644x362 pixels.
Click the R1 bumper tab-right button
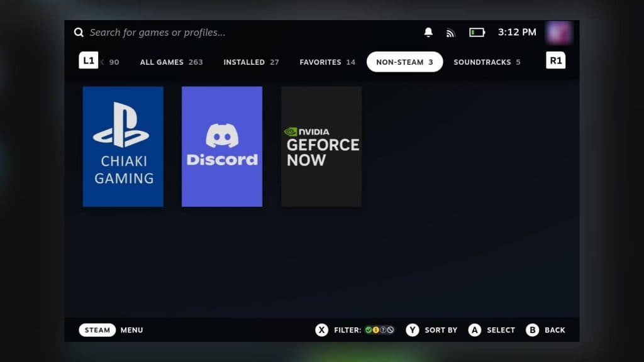556,60
